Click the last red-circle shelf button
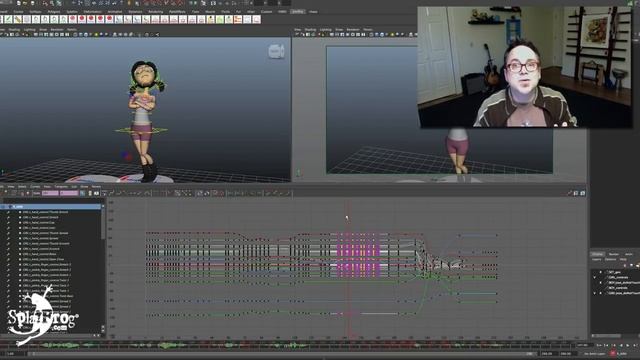The image size is (640, 360). pyautogui.click(x=109, y=19)
